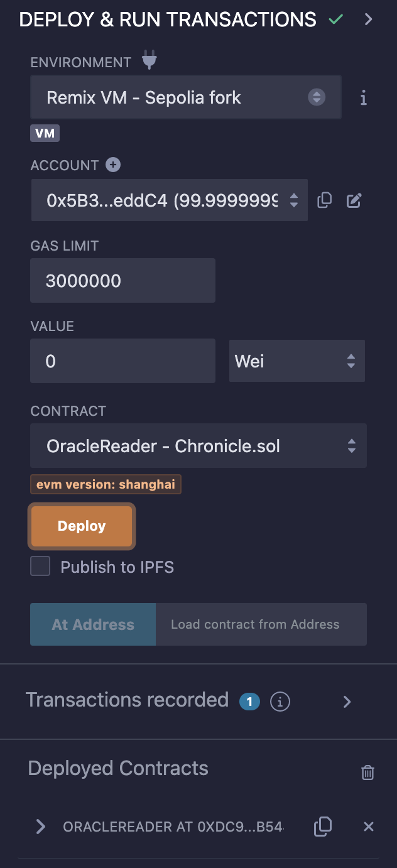Click the Transactions recorded info icon

coord(280,702)
